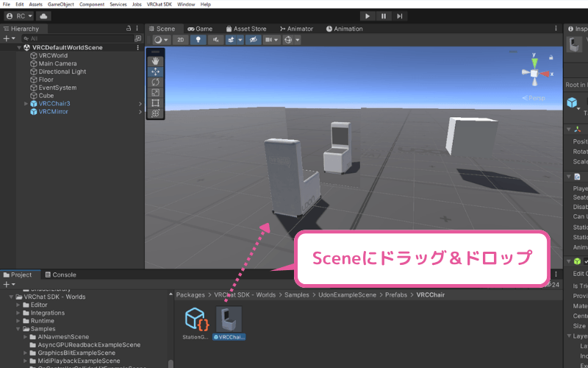Open Prefabs folder in breadcrumb path
The height and width of the screenshot is (368, 588).
[x=396, y=295]
